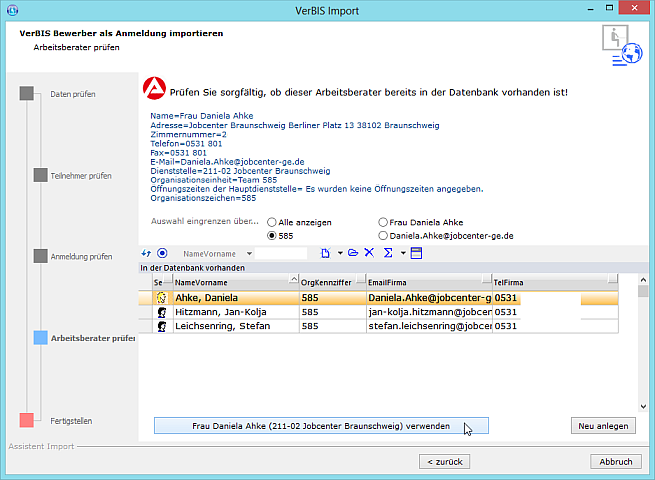Image resolution: width=655 pixels, height=480 pixels.
Task: Click the email cell Daniela.Ahke@jobcenter-g
Action: click(x=429, y=298)
